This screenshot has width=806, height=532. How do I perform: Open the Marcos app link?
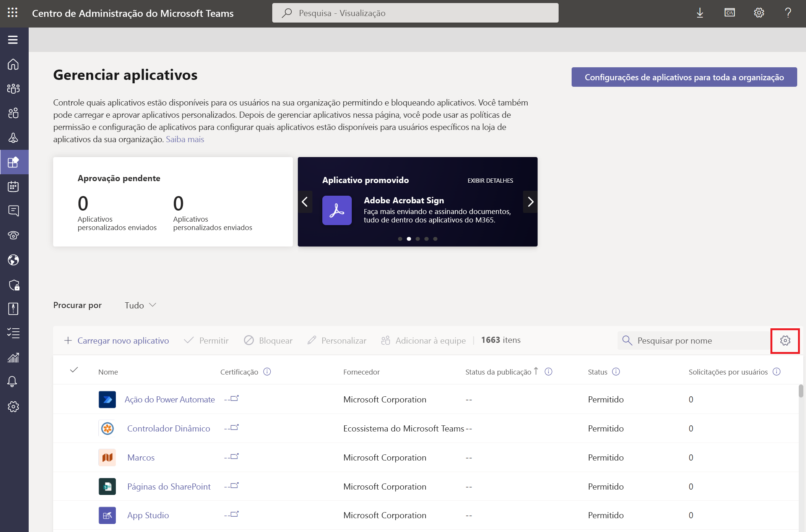tap(141, 457)
